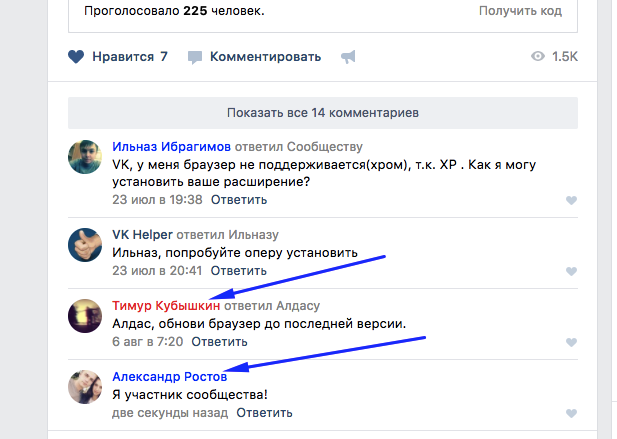The image size is (617, 439).
Task: Click the Проголосовало 225 человек text
Action: (174, 11)
